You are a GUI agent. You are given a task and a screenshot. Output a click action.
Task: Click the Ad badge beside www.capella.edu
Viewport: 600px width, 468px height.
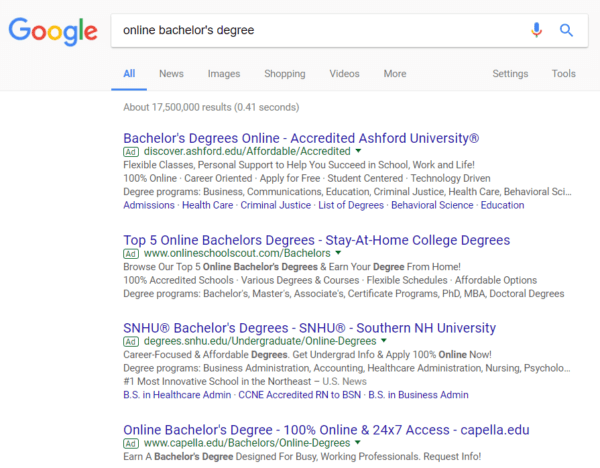click(x=131, y=444)
